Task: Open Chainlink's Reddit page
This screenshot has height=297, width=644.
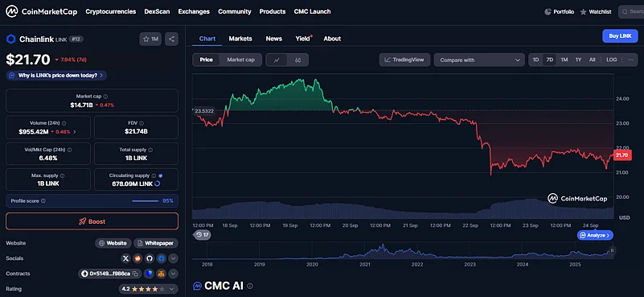Action: click(x=137, y=258)
